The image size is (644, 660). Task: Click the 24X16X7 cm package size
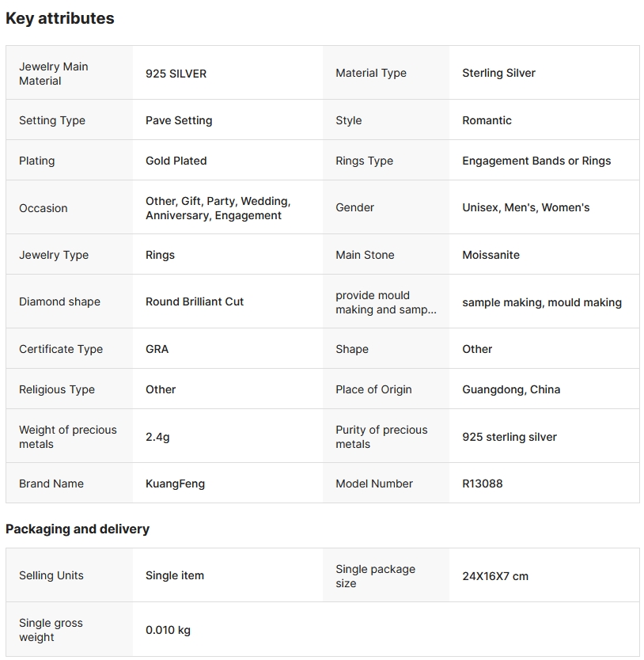pos(495,576)
